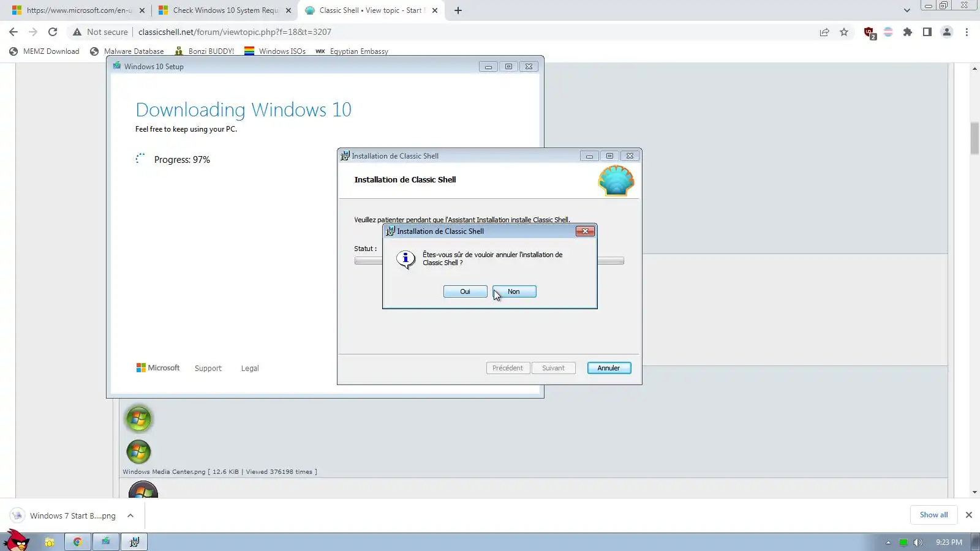Open Support link in Windows 10 Setup
This screenshot has height=551, width=980.
[208, 369]
